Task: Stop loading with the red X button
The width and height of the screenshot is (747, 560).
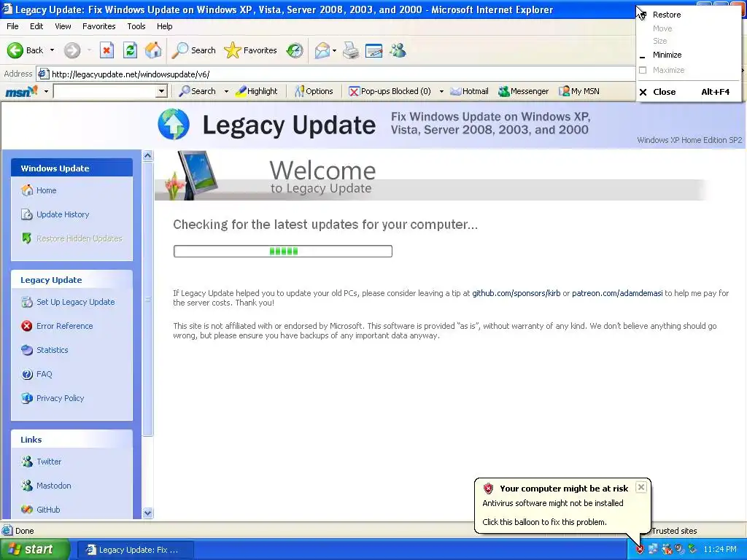Action: (x=107, y=50)
